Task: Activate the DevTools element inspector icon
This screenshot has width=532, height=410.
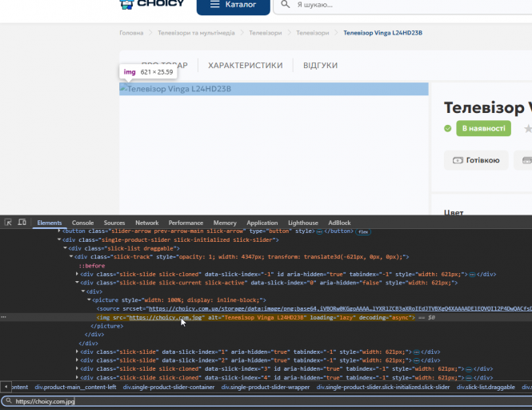Action: tap(8, 223)
